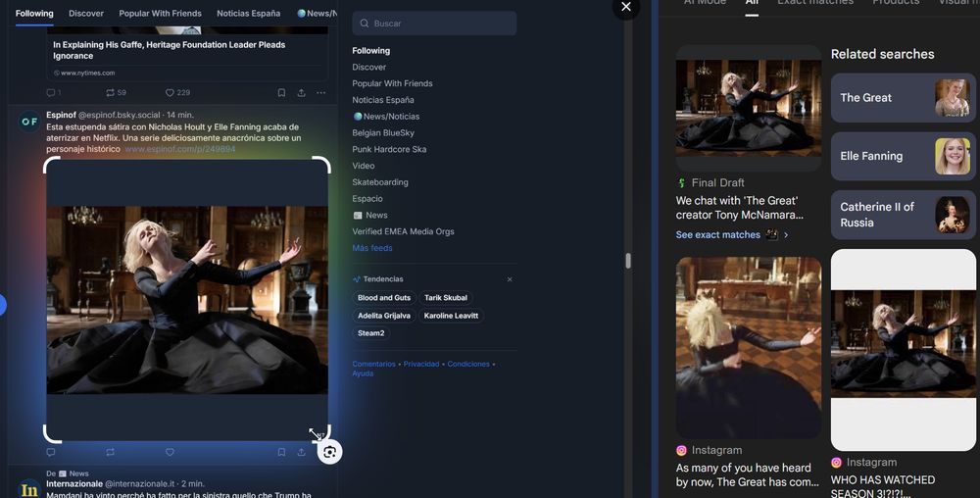Open Noticias España sidebar feed
980x498 pixels.
pos(382,100)
